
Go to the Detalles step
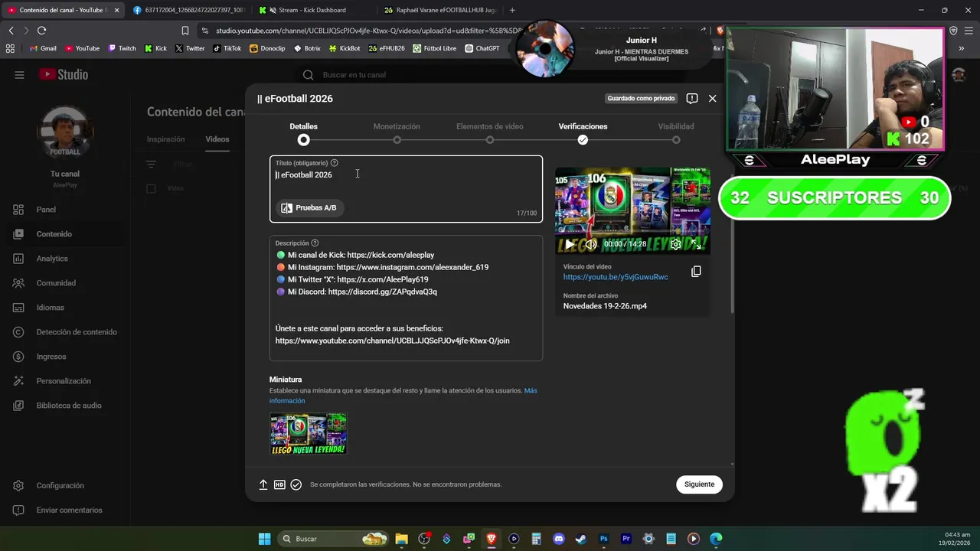[x=304, y=133]
